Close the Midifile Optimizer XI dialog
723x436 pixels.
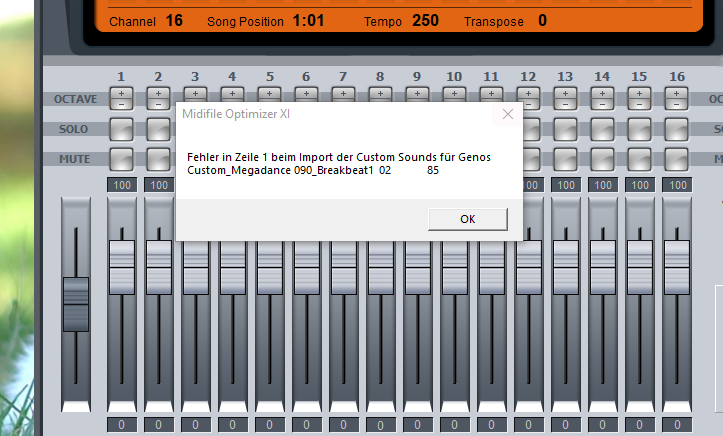point(507,114)
